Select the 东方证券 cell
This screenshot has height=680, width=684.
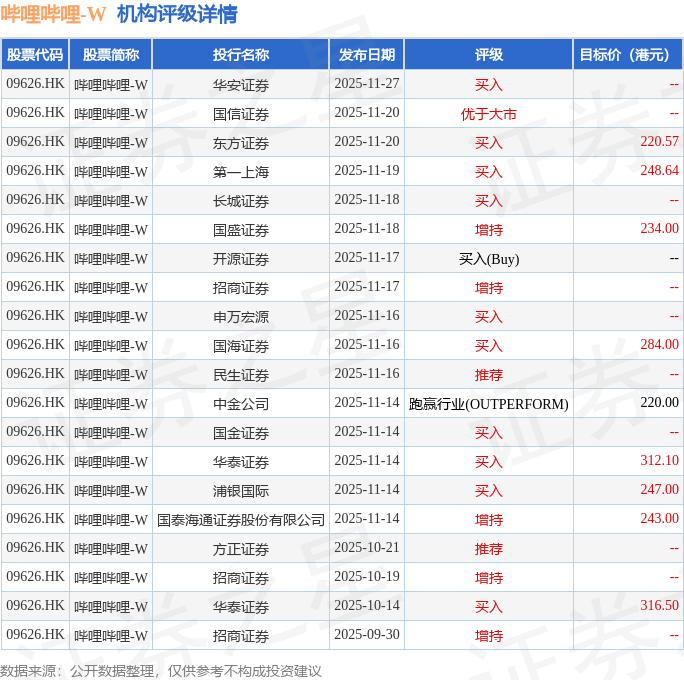click(x=241, y=143)
